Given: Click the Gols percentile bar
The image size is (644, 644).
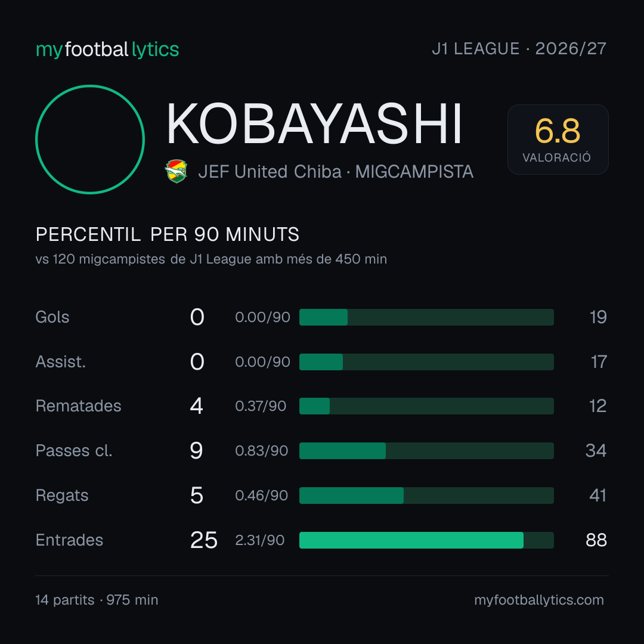Looking at the screenshot, I should click(426, 317).
